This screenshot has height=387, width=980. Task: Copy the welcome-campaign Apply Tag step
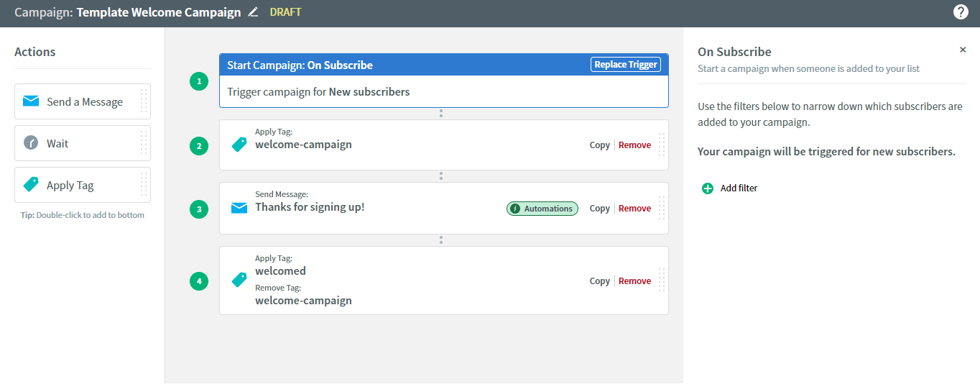pyautogui.click(x=600, y=145)
